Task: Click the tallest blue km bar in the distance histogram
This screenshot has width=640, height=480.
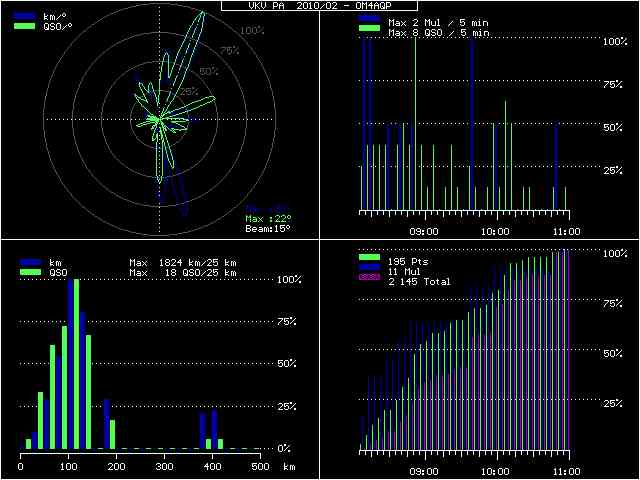Action: (x=70, y=364)
